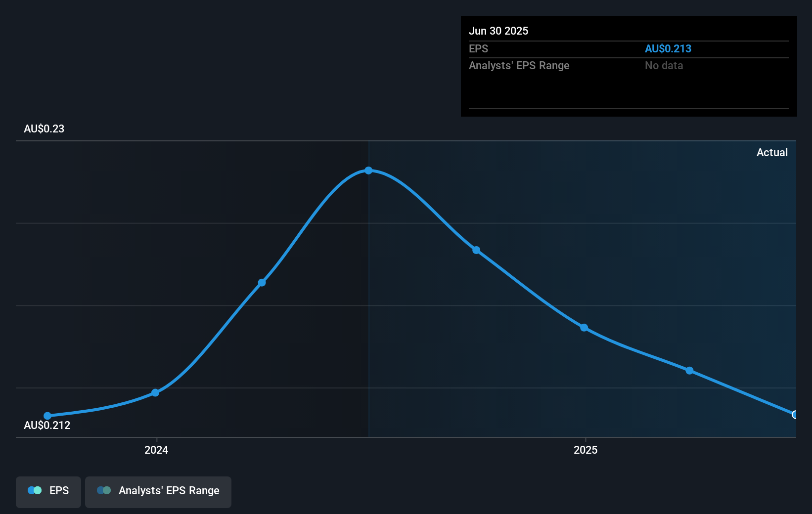Click the 2025 x-axis label
The width and height of the screenshot is (812, 514).
pos(586,450)
